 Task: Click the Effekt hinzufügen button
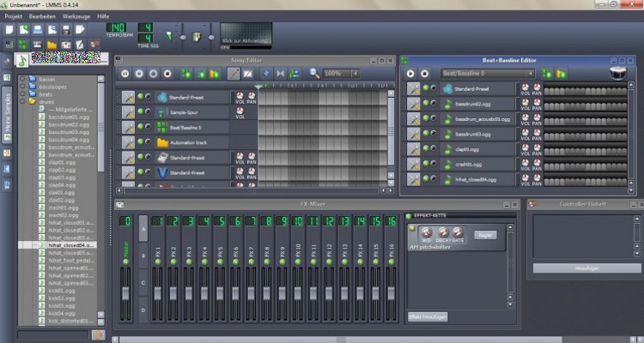pyautogui.click(x=427, y=316)
